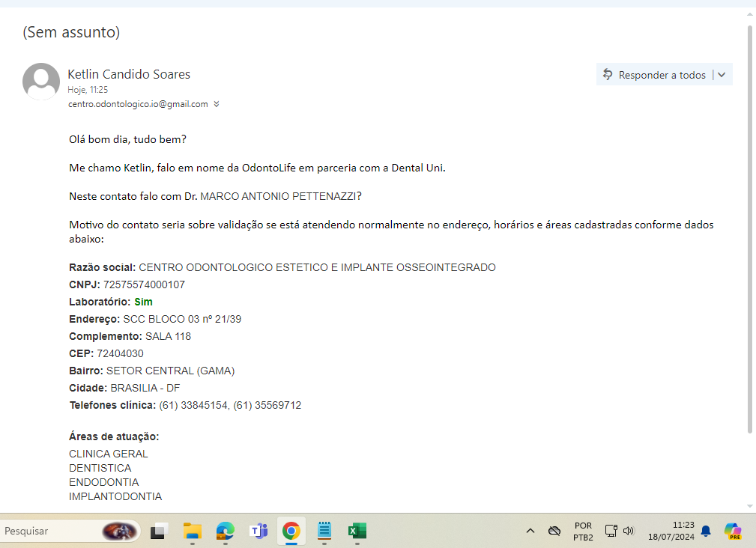This screenshot has height=548, width=756.
Task: Click the green Sim value for Laboratório
Action: [x=143, y=302]
